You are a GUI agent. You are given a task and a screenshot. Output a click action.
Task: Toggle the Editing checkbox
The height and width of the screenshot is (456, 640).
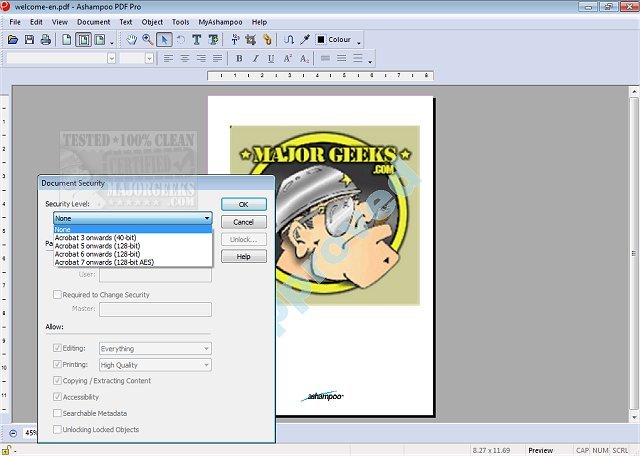pyautogui.click(x=58, y=348)
